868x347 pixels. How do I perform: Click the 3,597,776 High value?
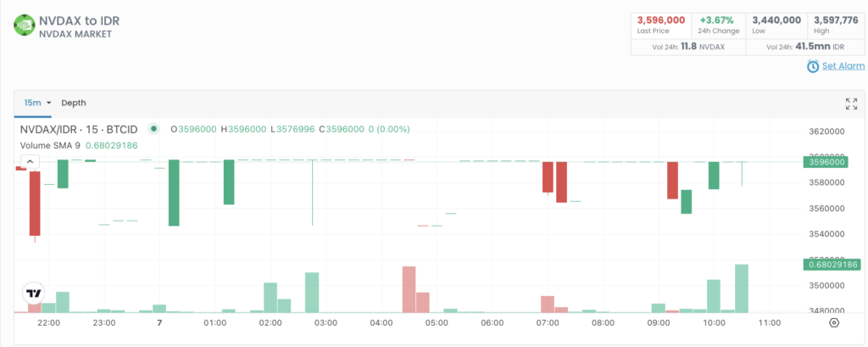(834, 20)
